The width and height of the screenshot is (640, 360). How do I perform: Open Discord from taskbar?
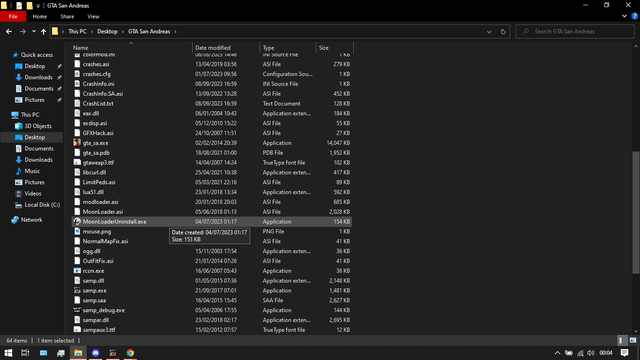pos(96,353)
